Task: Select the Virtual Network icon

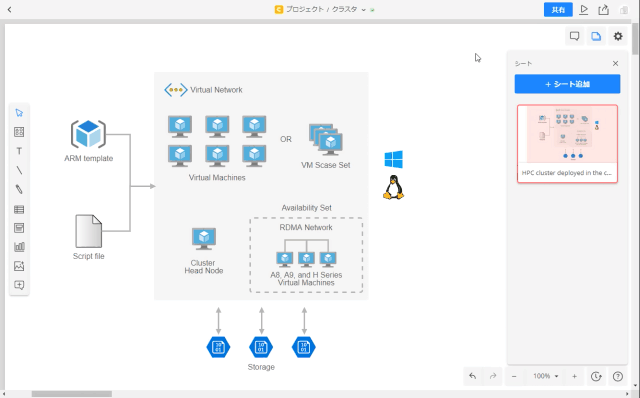Action: click(x=176, y=90)
